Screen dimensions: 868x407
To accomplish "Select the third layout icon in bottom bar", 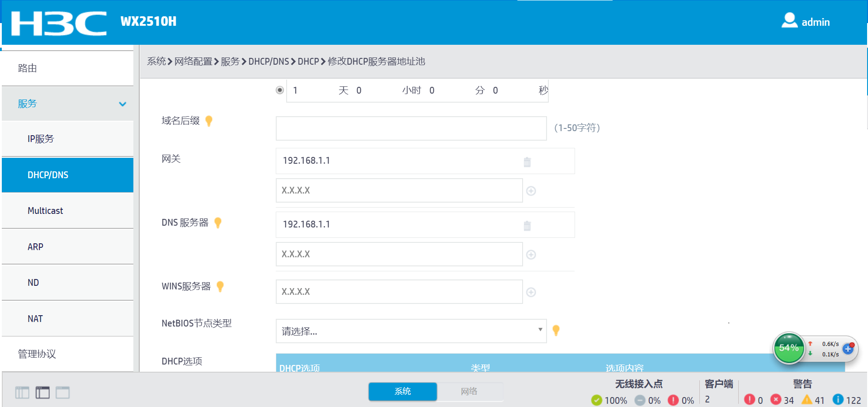I will point(63,393).
